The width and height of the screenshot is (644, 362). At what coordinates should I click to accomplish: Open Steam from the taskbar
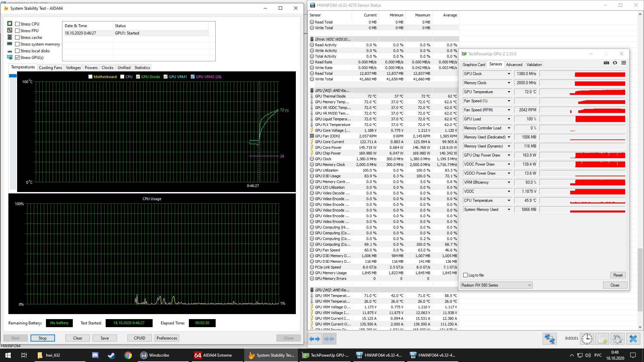tap(111, 355)
